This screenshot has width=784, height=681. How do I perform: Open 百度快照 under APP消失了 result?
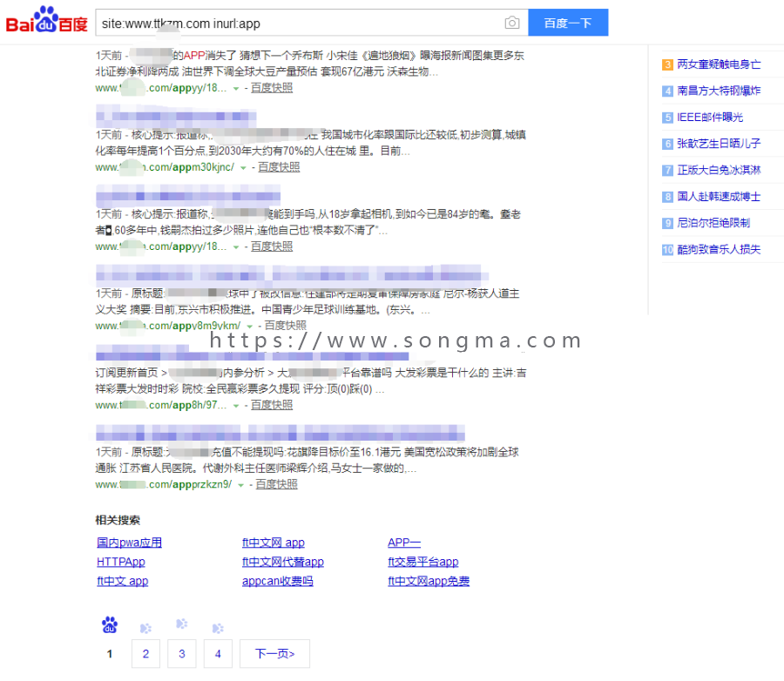[x=272, y=87]
